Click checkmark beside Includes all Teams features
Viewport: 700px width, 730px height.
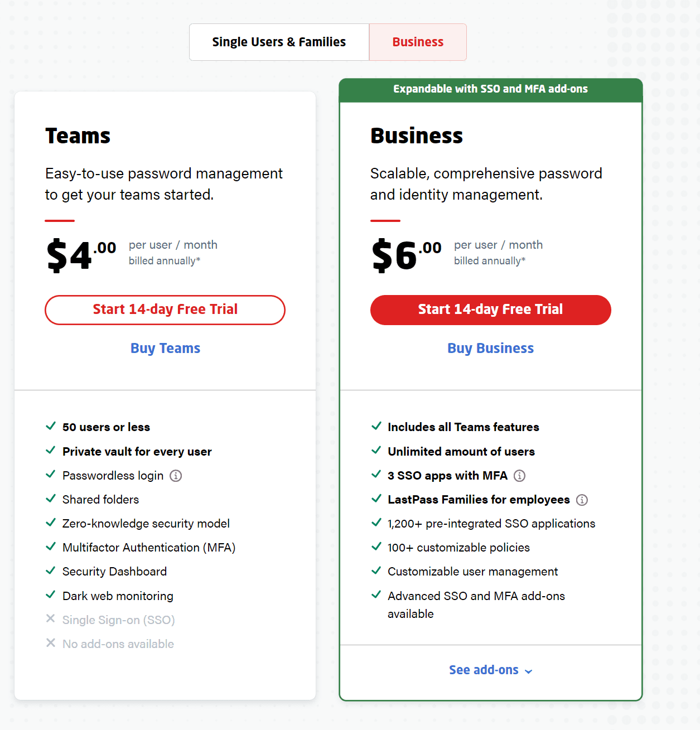376,426
